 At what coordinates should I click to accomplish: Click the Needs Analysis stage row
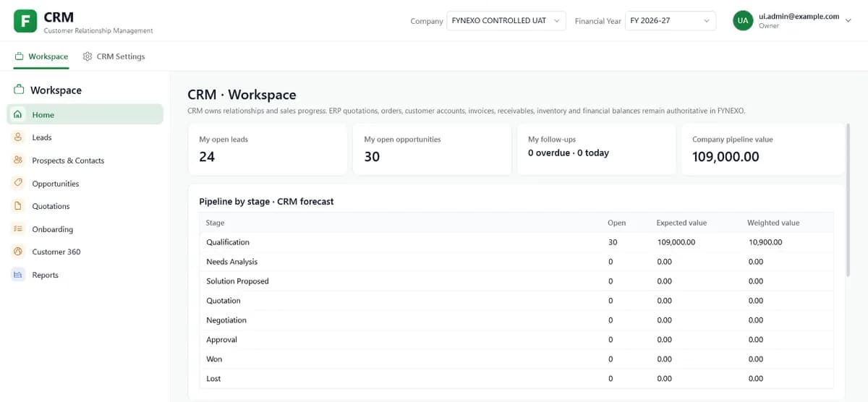(516, 262)
